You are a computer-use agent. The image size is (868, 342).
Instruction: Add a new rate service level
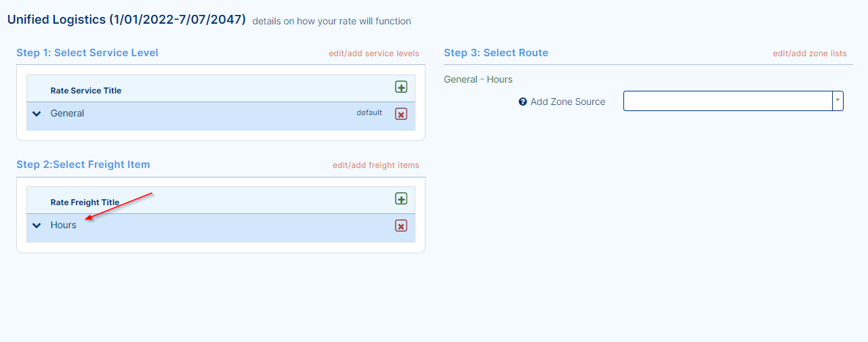coord(401,87)
